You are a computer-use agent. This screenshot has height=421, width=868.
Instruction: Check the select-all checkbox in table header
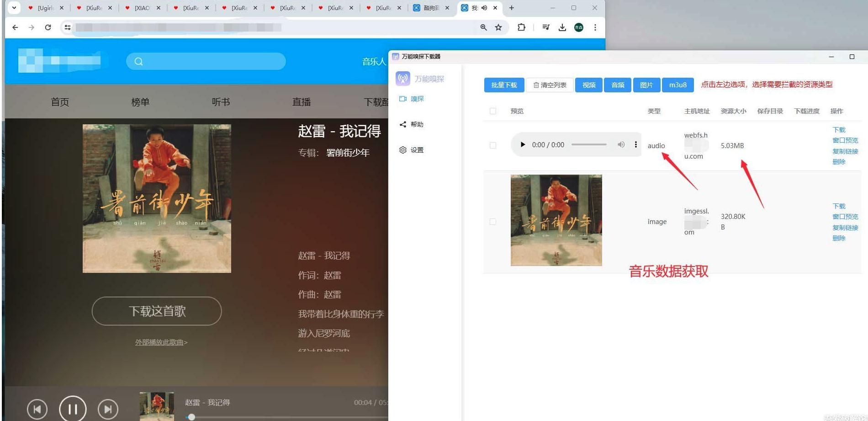pyautogui.click(x=493, y=111)
